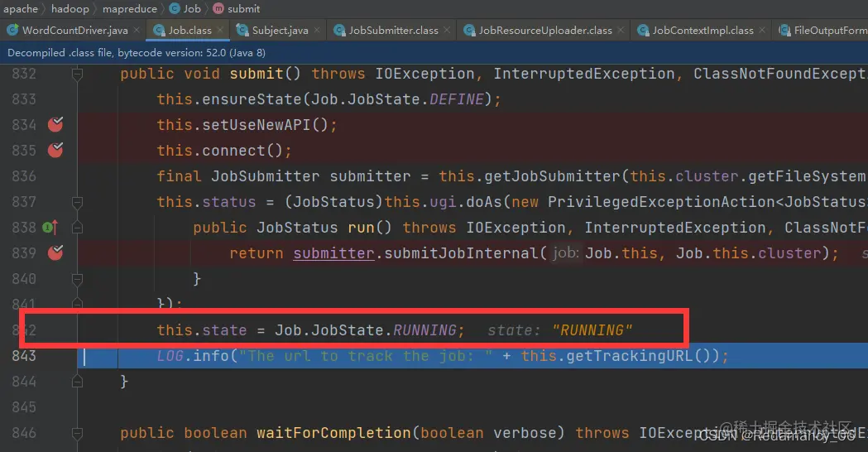Click the inline state "RUNNING" debug value
868x452 pixels.
tap(559, 330)
